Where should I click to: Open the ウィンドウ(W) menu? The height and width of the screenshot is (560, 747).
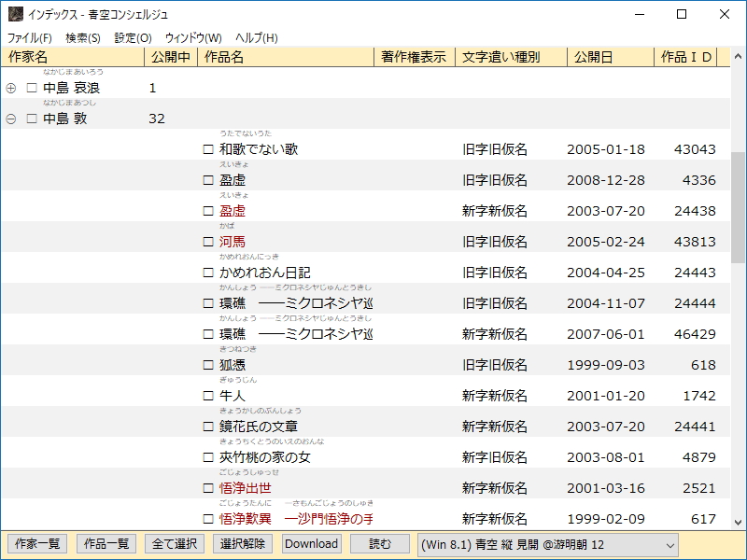click(x=193, y=37)
